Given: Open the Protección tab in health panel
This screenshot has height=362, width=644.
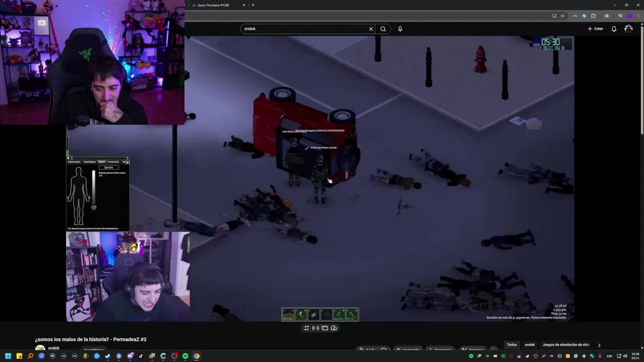Looking at the screenshot, I should point(113,162).
